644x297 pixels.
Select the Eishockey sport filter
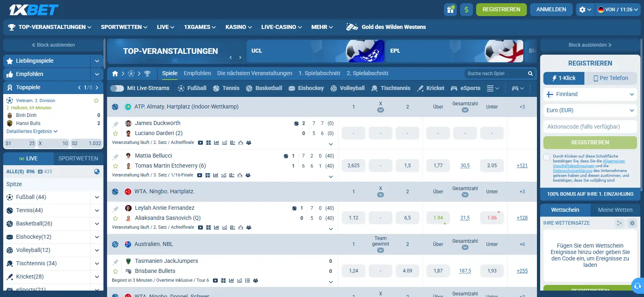(x=306, y=88)
